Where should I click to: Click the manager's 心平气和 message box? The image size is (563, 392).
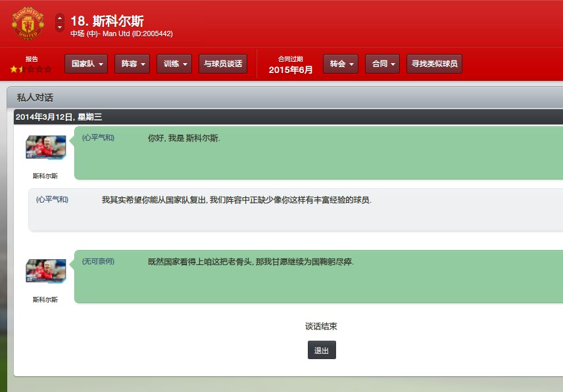(x=295, y=210)
